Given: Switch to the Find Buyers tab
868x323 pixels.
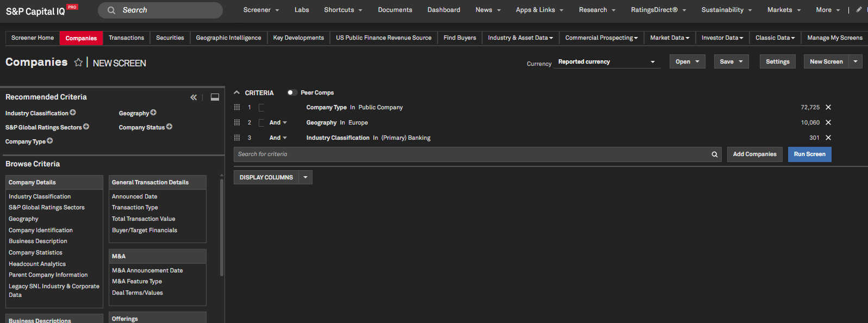Looking at the screenshot, I should click(x=460, y=38).
